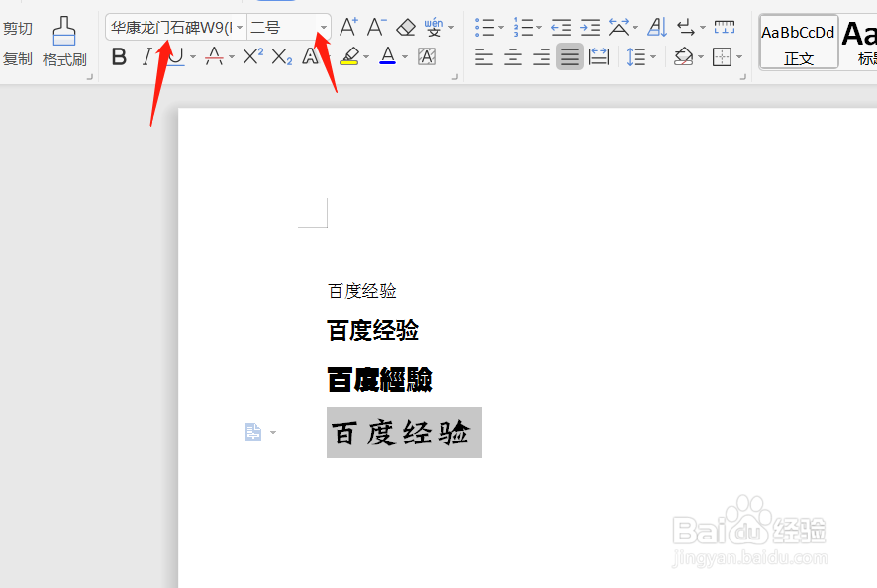Open the font size dropdown showing 二号
877x588 pixels.
coord(323,27)
